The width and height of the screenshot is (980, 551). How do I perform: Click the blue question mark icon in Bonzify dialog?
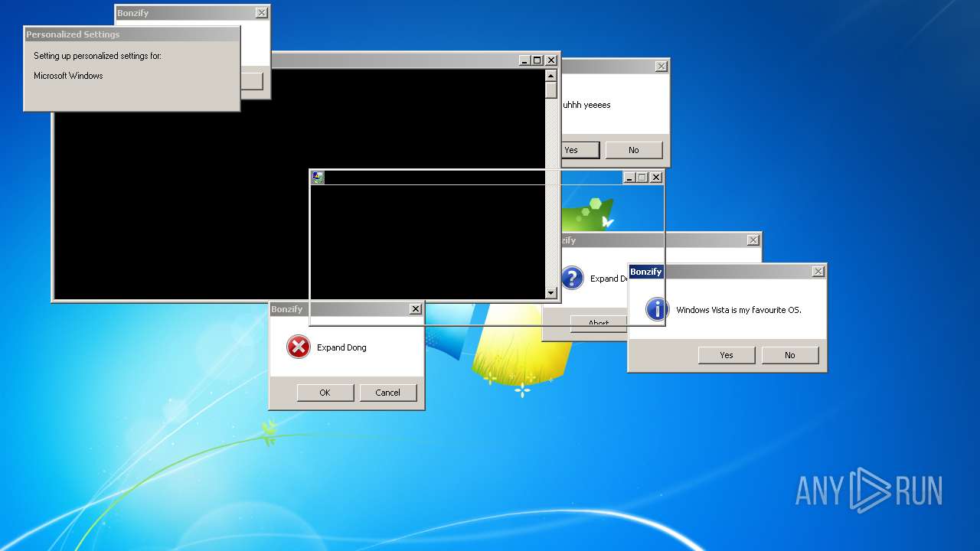click(x=572, y=278)
